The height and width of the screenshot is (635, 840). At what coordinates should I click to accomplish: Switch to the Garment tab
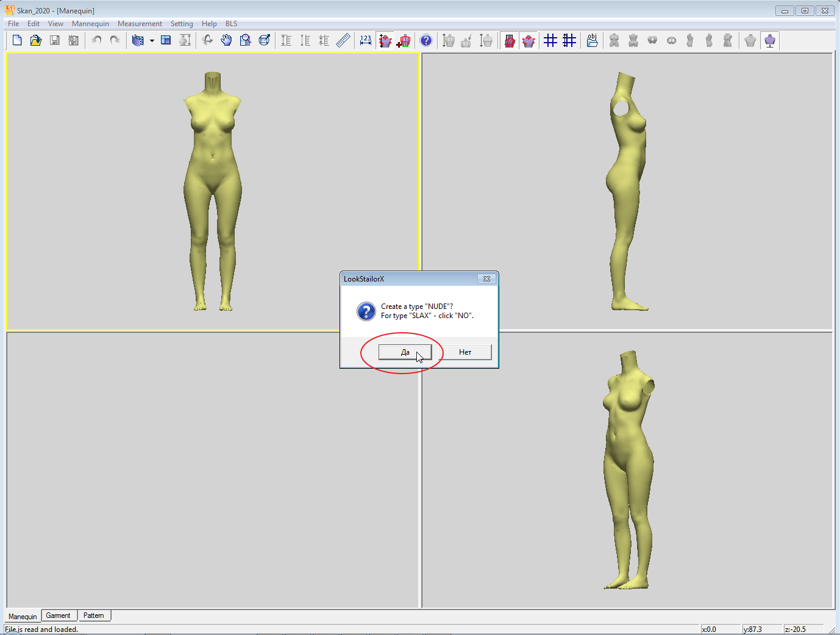(59, 615)
